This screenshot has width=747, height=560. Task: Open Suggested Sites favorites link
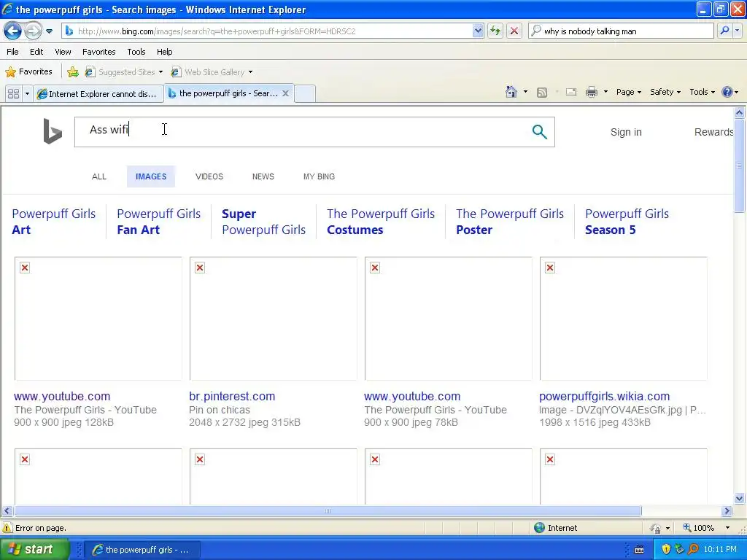pos(123,72)
